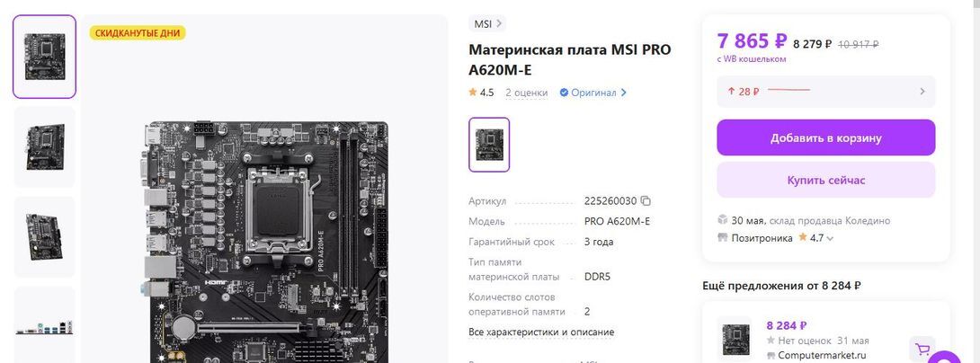Click the blue Original verified checkmark icon

pos(564,93)
